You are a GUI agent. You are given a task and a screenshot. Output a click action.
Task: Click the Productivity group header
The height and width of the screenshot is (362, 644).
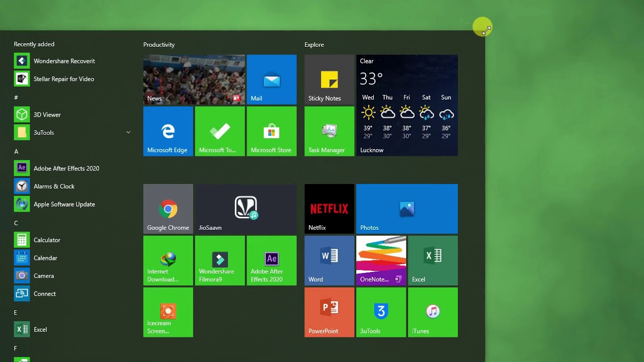pos(159,45)
